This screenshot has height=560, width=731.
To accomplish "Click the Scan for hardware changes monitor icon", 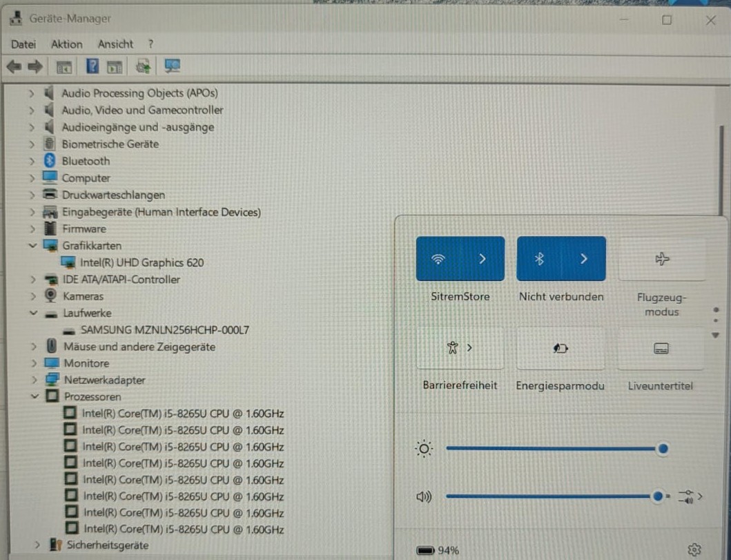I will [173, 66].
